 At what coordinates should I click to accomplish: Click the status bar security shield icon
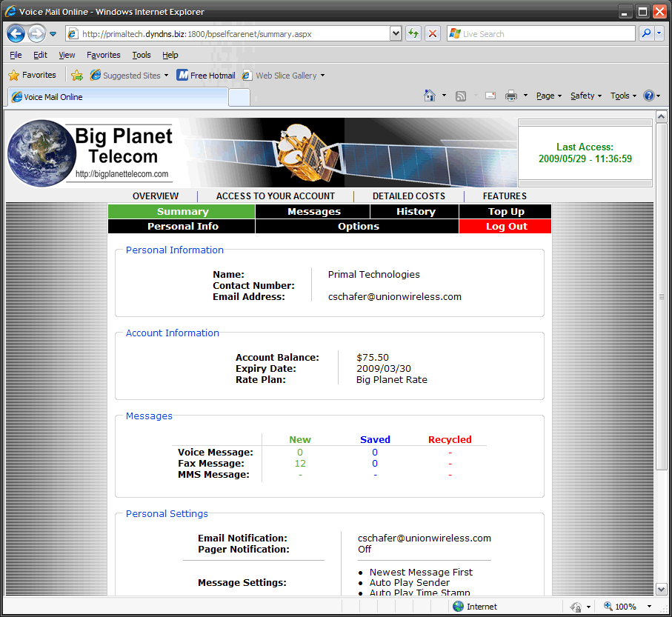pyautogui.click(x=576, y=607)
